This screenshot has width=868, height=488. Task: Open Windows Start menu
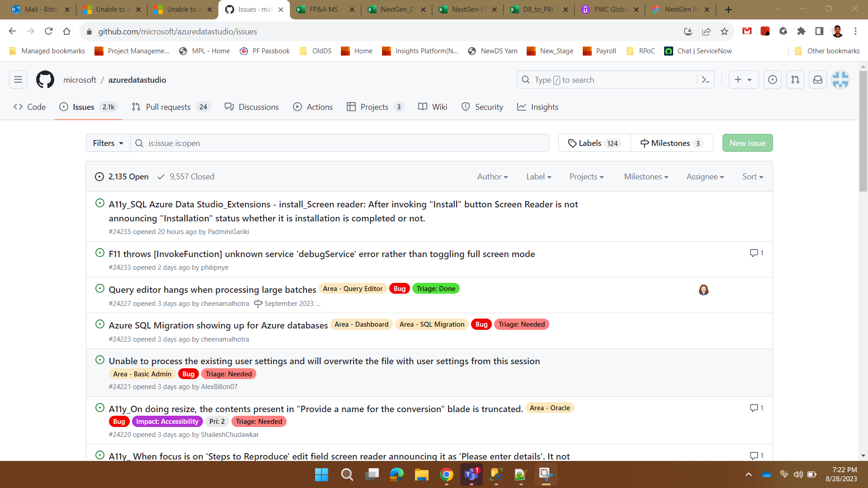322,474
